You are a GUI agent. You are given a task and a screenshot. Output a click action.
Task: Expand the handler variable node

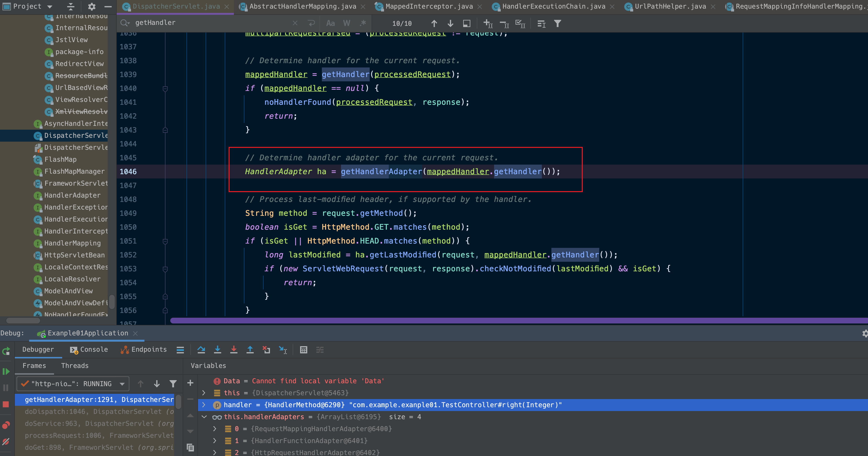(x=203, y=405)
